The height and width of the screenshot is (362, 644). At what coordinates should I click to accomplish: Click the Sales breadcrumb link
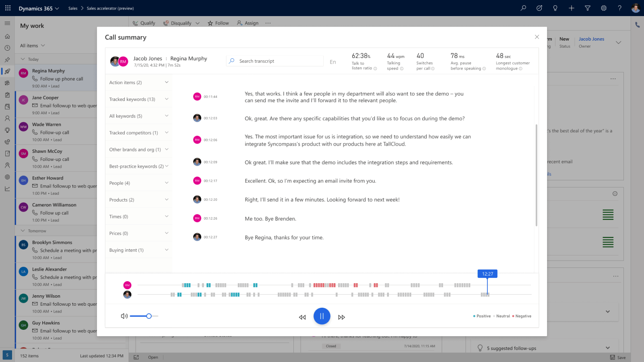point(73,8)
